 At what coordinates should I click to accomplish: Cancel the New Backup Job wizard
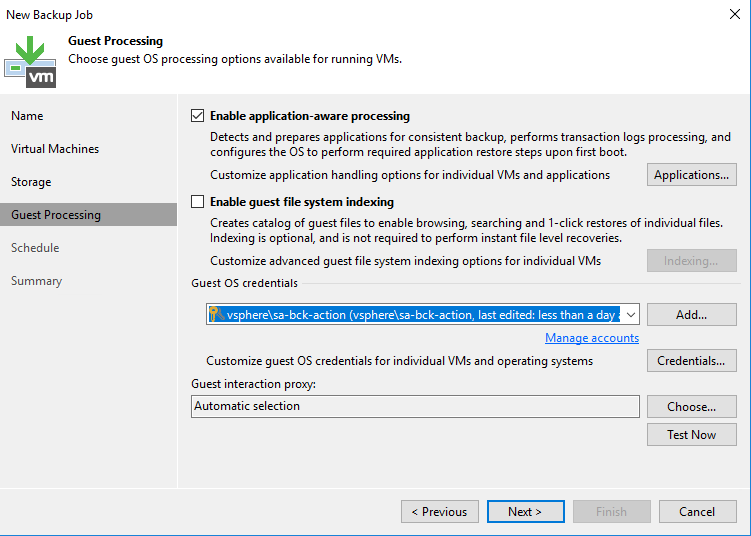click(x=697, y=512)
